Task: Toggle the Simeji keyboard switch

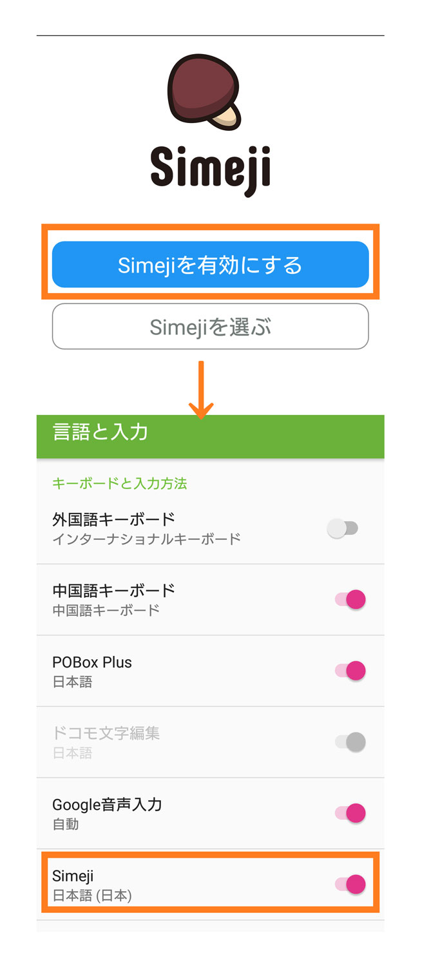Action: (x=350, y=884)
